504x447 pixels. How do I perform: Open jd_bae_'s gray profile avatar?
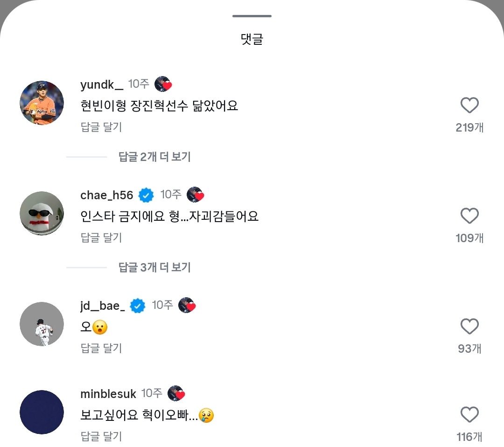42,324
